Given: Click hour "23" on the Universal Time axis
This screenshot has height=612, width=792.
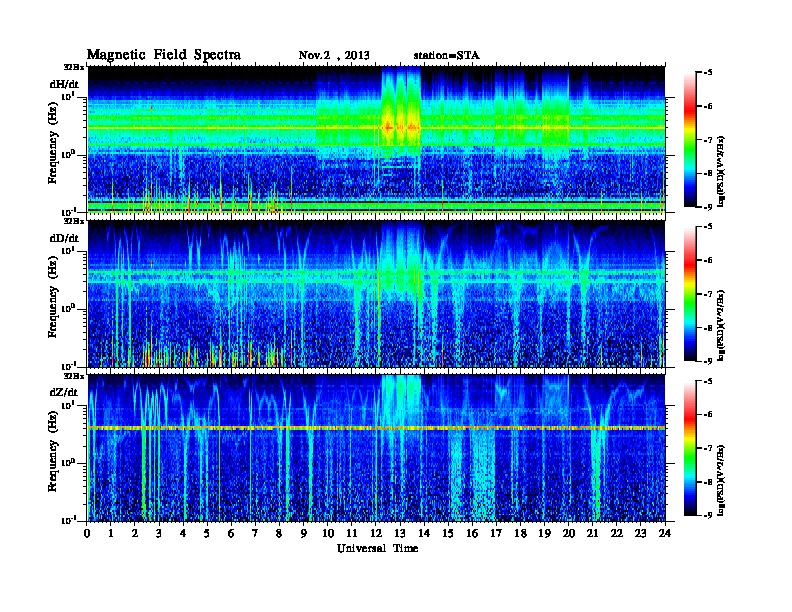Looking at the screenshot, I should 641,533.
